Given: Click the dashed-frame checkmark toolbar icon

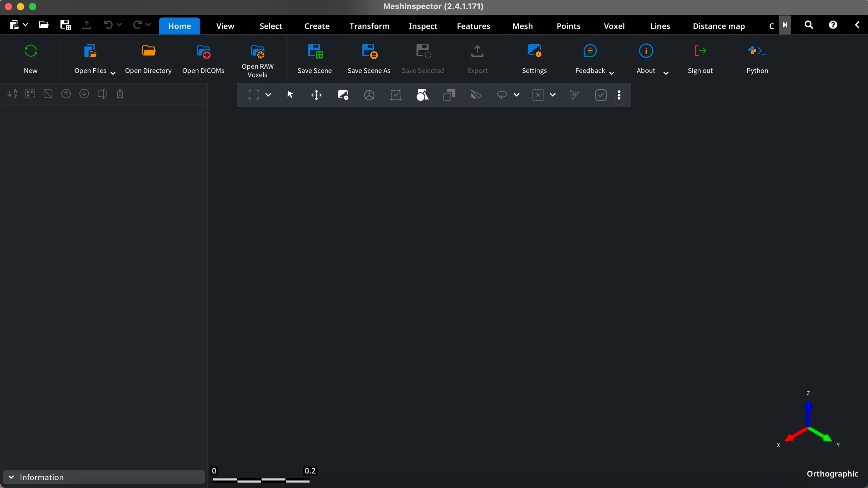Looking at the screenshot, I should 396,95.
